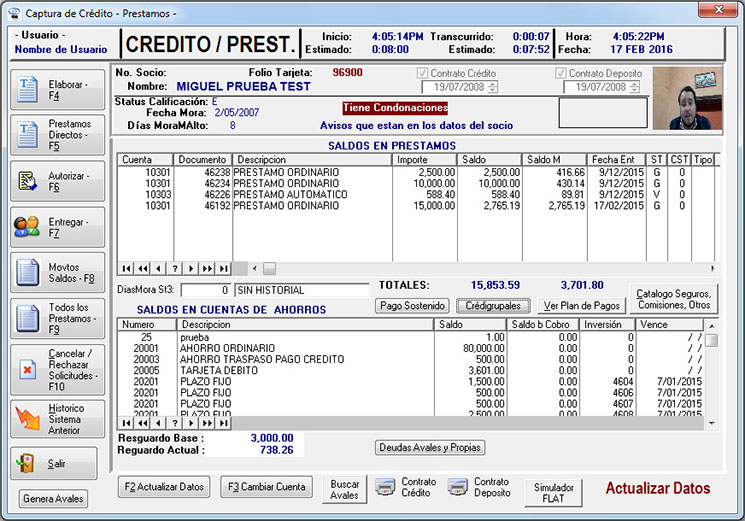Toggle the Contrato Crédito checkbox
Viewport: 745px width, 521px height.
421,73
